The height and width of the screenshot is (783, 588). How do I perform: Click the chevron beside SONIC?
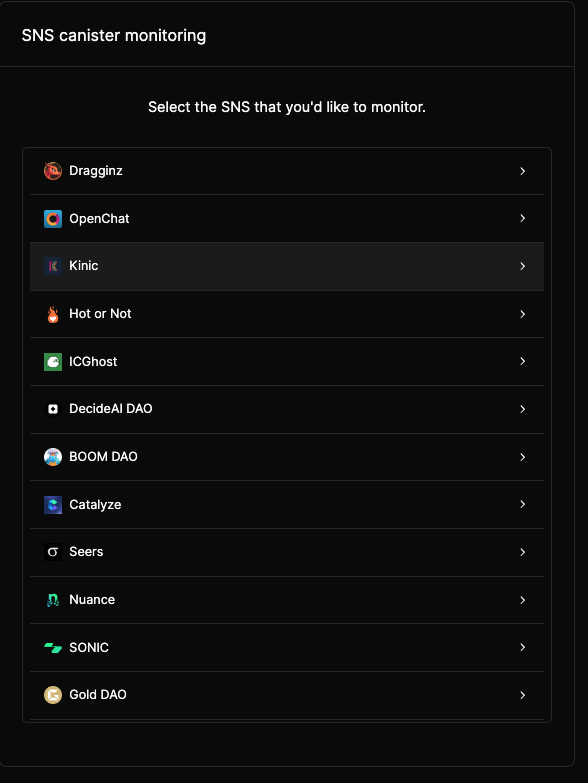click(523, 647)
